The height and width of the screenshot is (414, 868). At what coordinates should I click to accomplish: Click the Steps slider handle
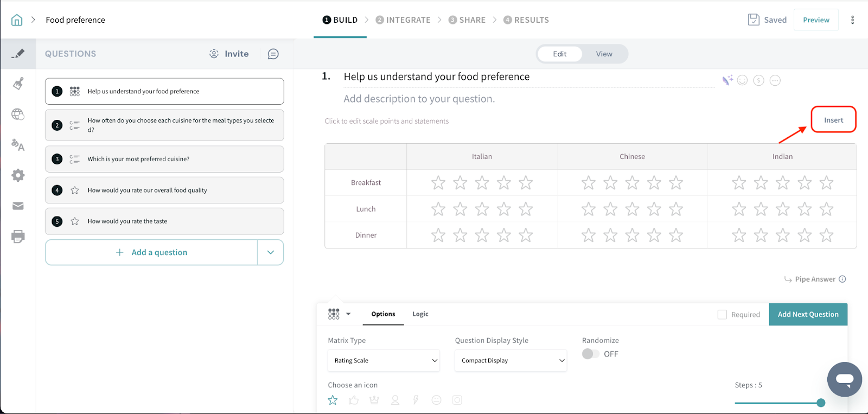pos(821,403)
